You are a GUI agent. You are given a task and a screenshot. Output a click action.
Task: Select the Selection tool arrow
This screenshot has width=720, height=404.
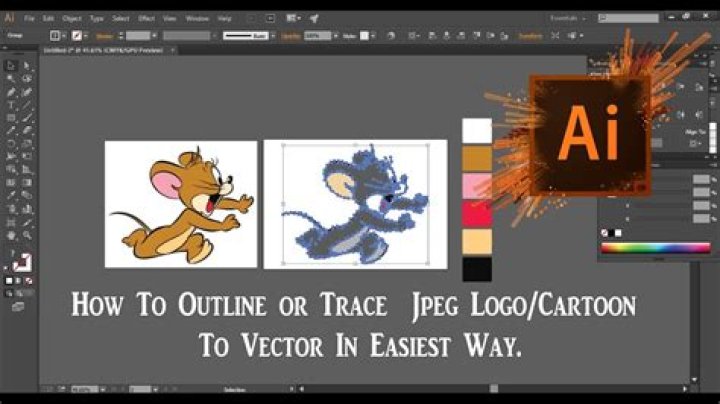click(x=11, y=66)
